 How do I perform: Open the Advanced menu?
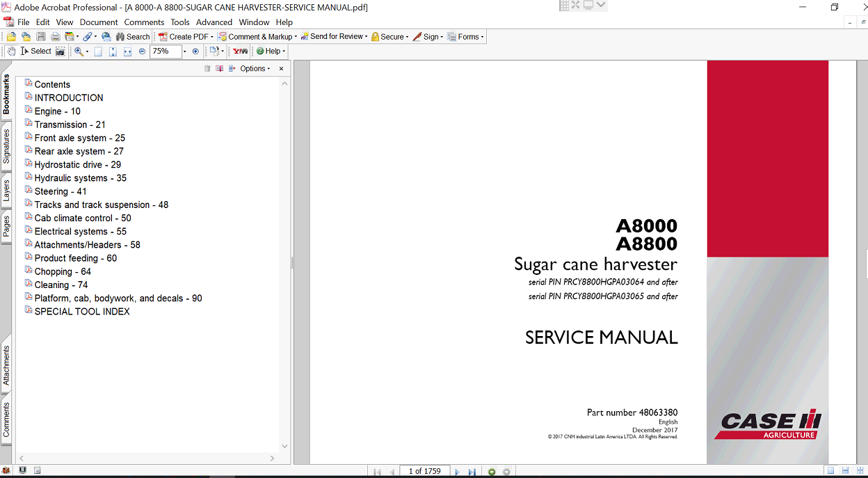pos(214,22)
